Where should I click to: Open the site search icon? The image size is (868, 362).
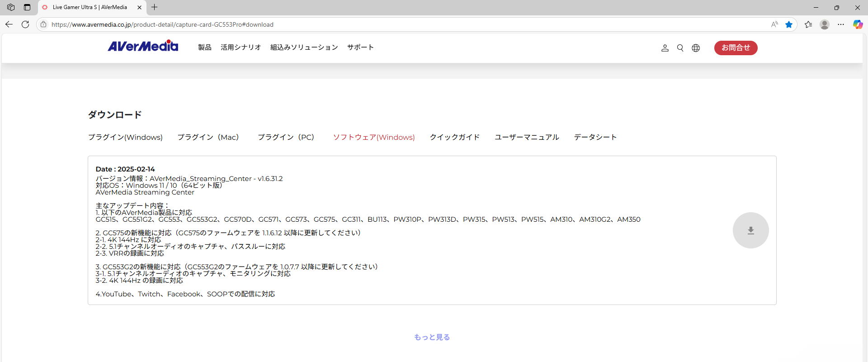point(680,48)
